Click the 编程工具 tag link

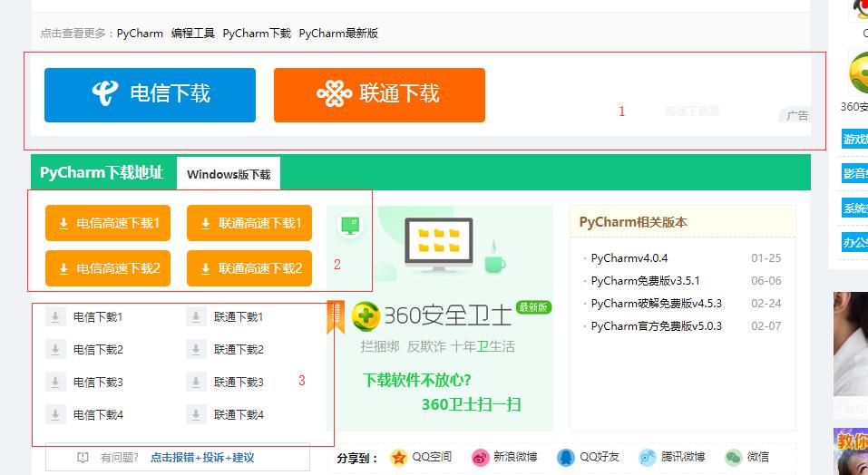[x=192, y=34]
